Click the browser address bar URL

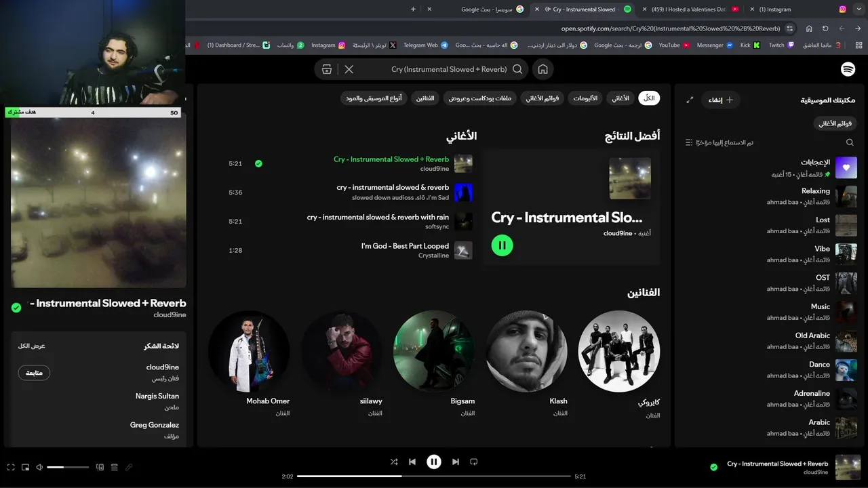click(671, 28)
